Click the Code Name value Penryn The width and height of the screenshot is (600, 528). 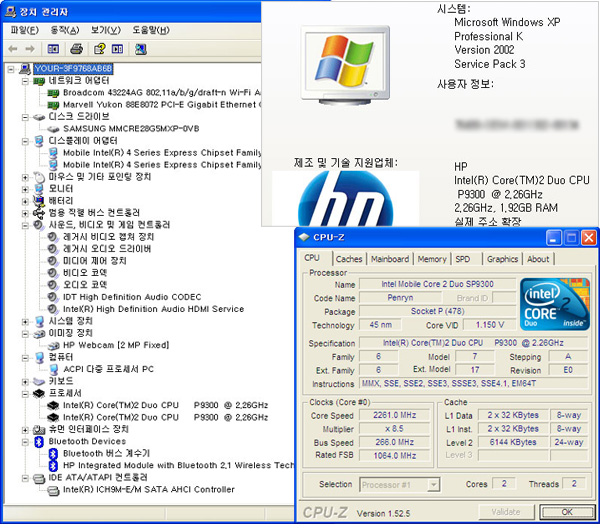click(x=400, y=298)
